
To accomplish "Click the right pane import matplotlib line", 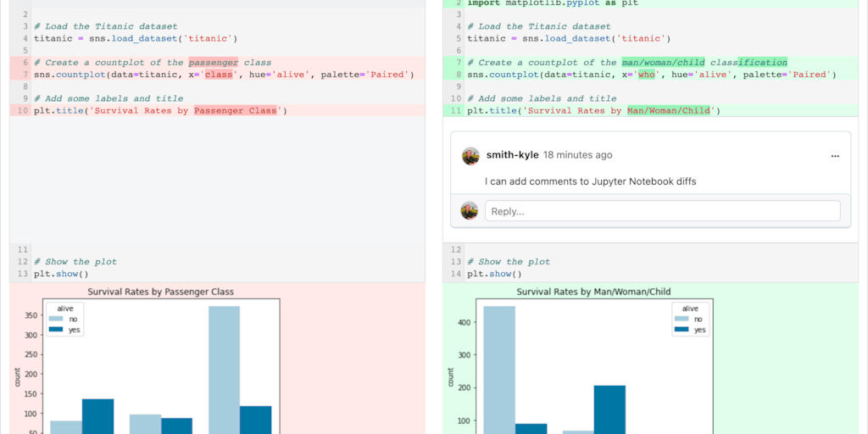I will pos(553,3).
